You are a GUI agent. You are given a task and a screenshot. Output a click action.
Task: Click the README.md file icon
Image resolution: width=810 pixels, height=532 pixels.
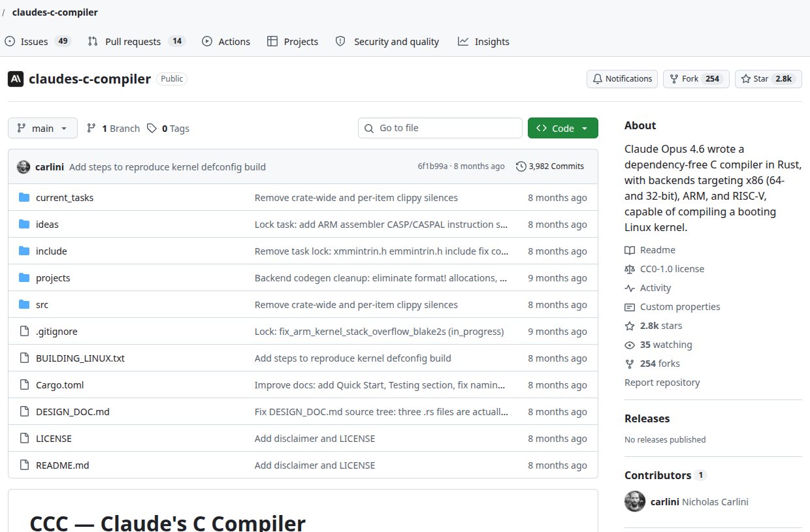pos(24,465)
